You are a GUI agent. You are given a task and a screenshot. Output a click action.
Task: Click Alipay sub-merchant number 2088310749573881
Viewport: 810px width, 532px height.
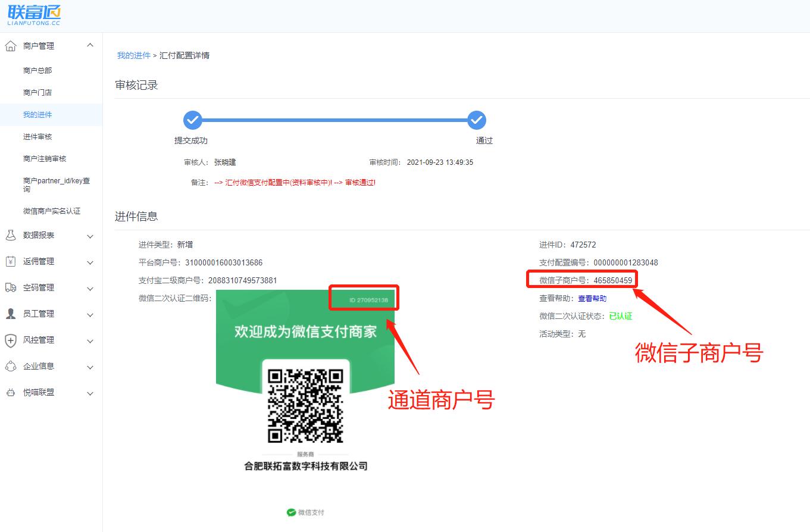(x=242, y=280)
